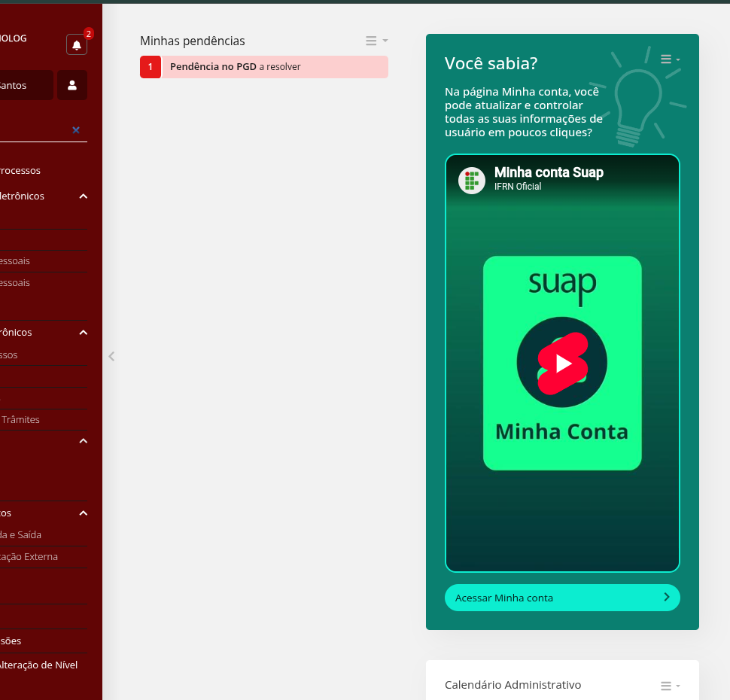Open the Minhas pendências options menu
Screen dimensions: 730x700
pos(376,41)
